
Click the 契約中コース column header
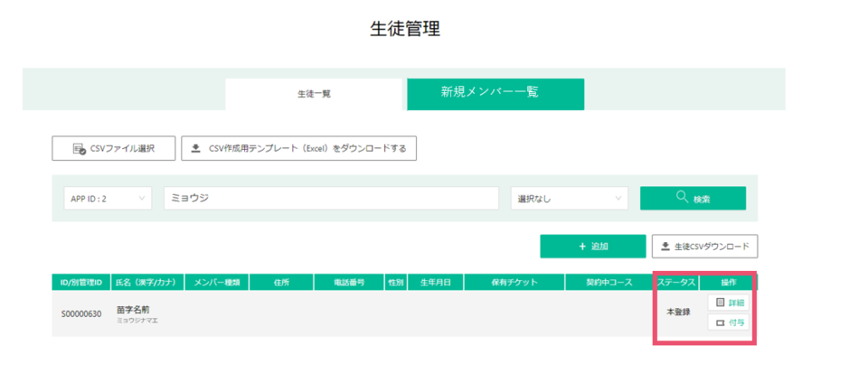[609, 282]
